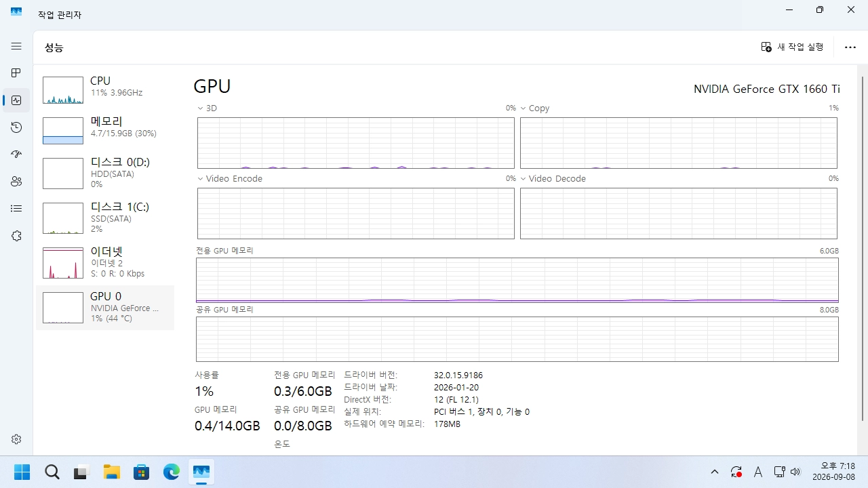Click the 새 작업 실행 button
This screenshot has height=488, width=868.
click(792, 47)
